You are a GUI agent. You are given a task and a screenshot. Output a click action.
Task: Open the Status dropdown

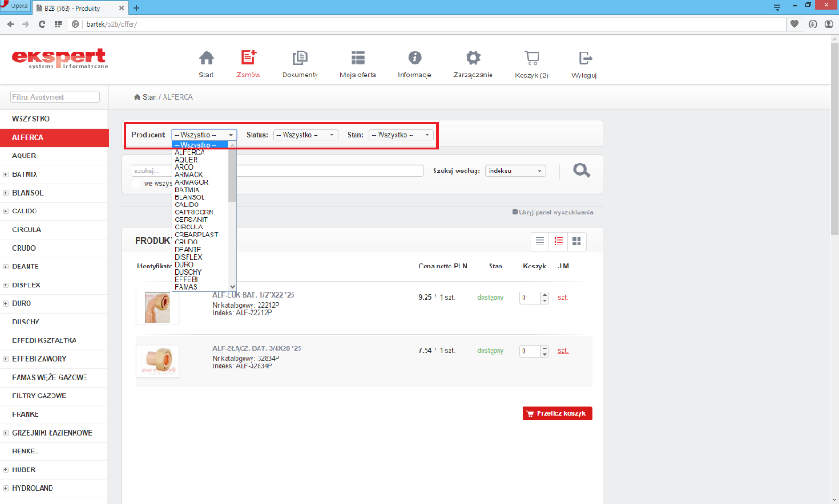[306, 135]
